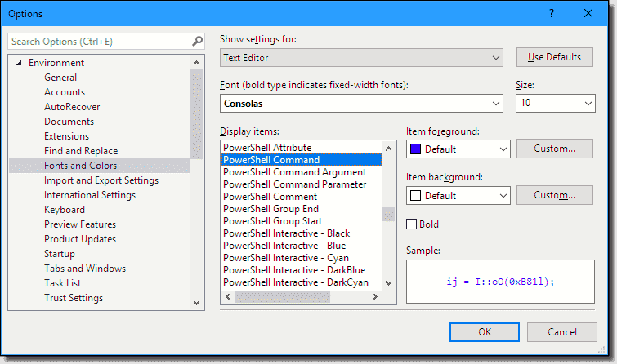Open Tabs and Windows options
617x364 pixels.
[85, 269]
